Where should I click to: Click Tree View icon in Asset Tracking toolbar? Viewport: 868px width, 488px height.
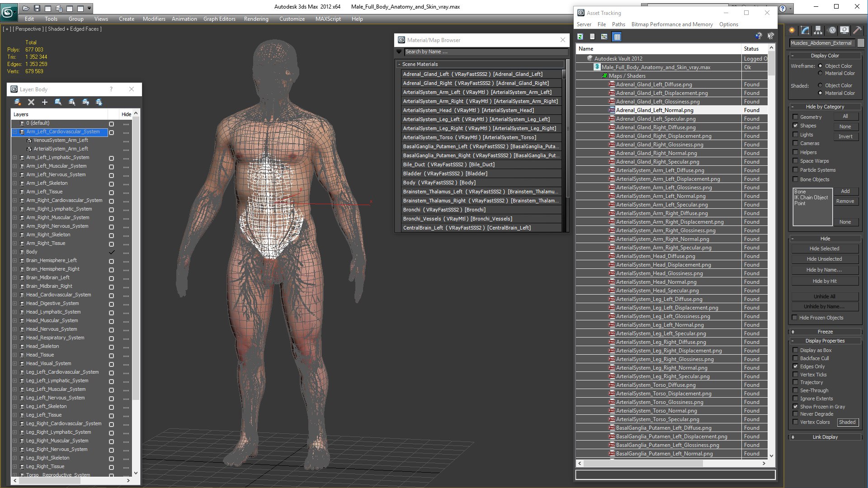point(604,37)
